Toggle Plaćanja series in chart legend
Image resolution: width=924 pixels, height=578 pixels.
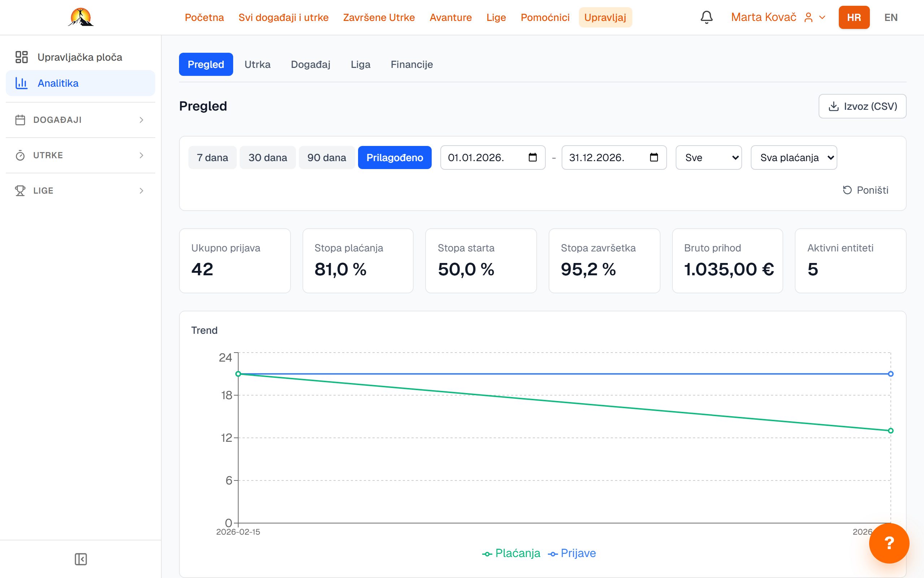511,553
